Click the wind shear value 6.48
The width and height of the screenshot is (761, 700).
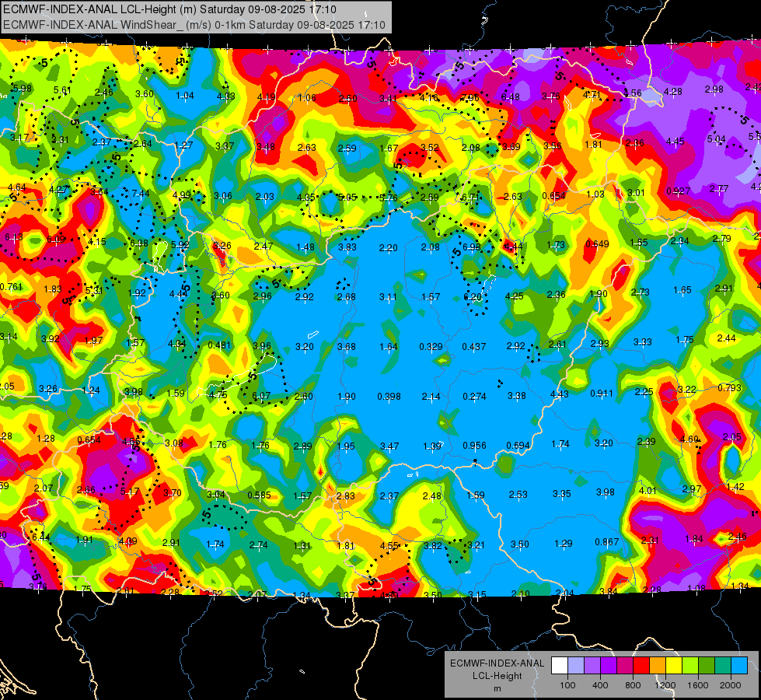510,97
